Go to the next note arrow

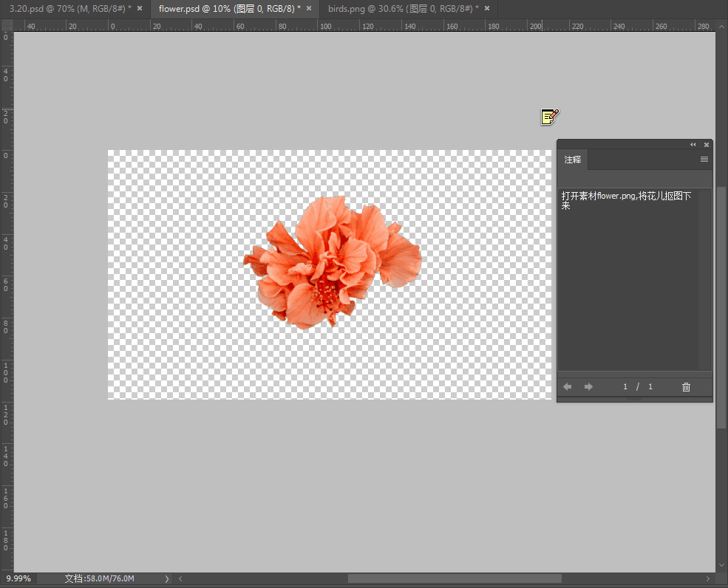coord(588,387)
